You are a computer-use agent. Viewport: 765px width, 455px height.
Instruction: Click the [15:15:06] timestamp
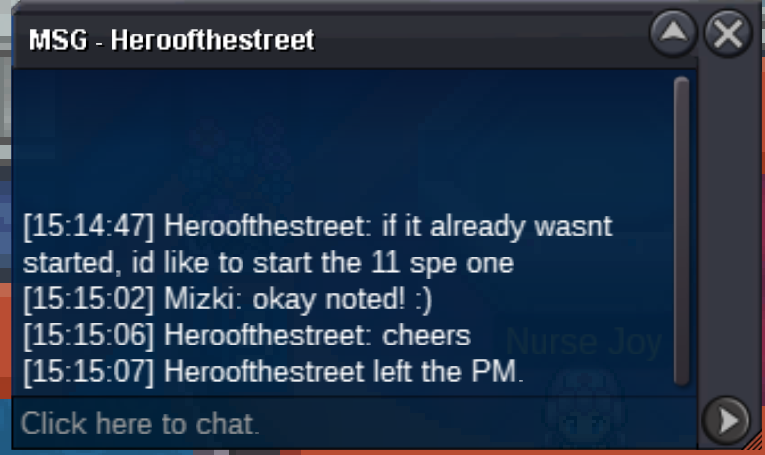pyautogui.click(x=88, y=336)
